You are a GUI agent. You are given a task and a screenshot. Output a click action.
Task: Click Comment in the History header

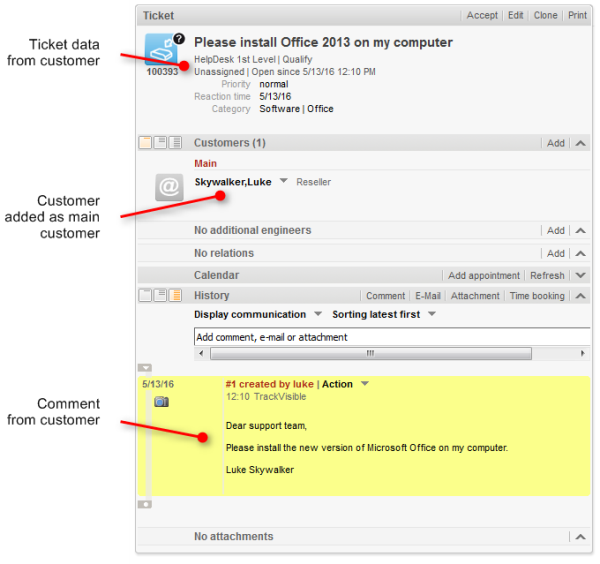point(385,296)
